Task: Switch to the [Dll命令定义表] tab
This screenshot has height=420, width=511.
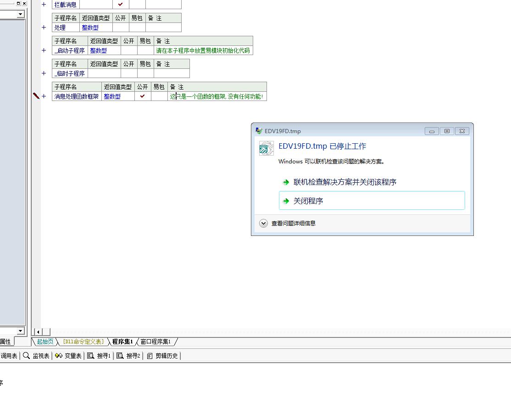Action: [x=83, y=342]
